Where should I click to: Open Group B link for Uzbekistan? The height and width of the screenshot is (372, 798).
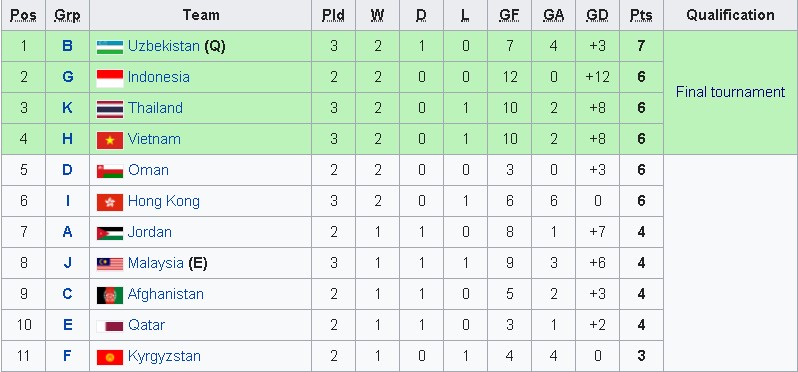click(67, 46)
